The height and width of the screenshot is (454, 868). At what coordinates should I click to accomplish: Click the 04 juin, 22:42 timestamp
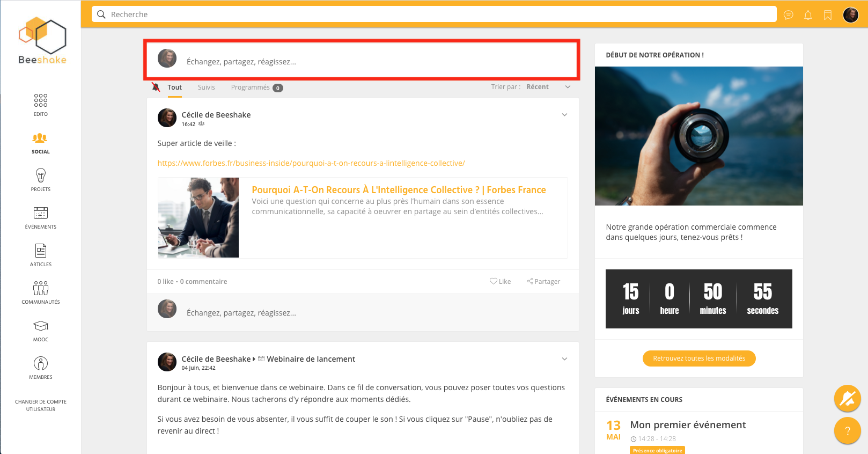198,368
